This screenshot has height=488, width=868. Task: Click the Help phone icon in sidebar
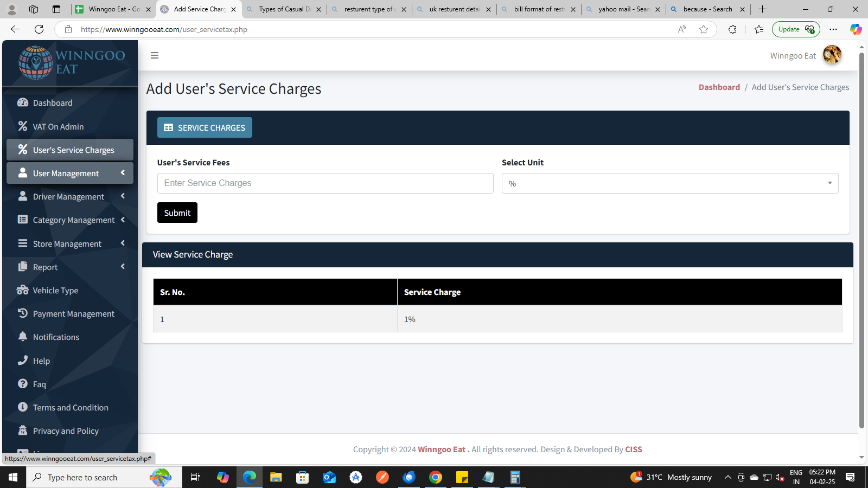[x=23, y=361]
